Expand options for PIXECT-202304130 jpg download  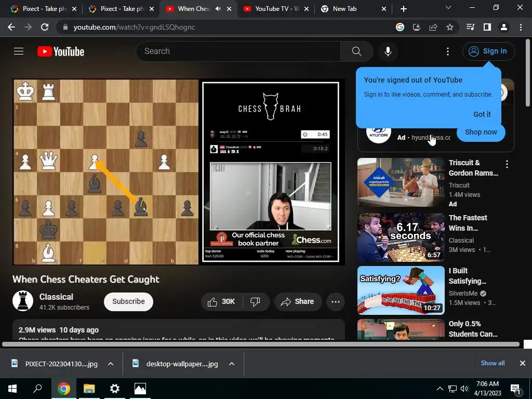point(110,364)
